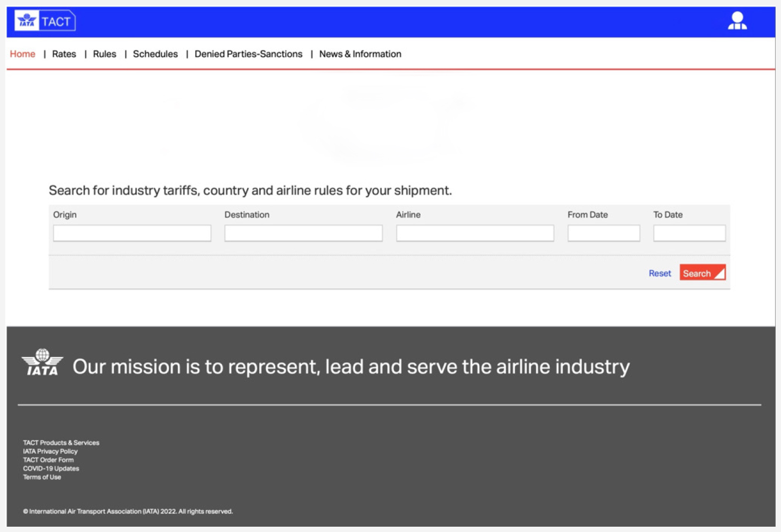Open the TACT Order Form link
Viewport: 781px width, 532px height.
(48, 460)
